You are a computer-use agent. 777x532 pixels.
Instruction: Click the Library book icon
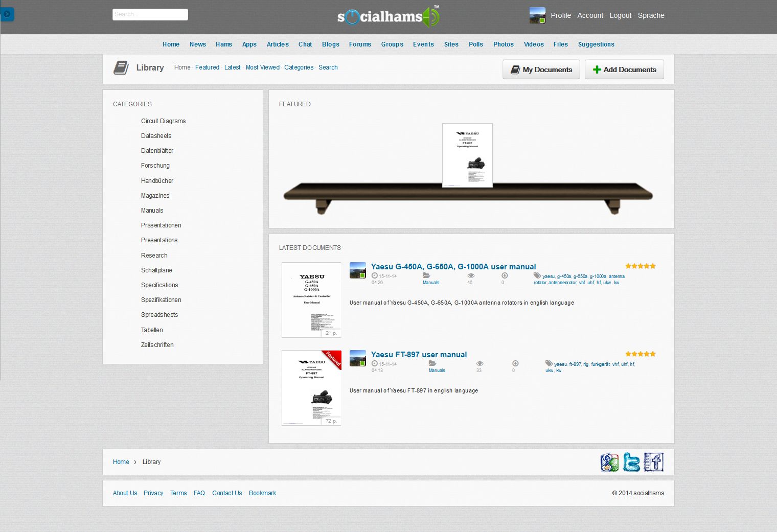(x=121, y=67)
